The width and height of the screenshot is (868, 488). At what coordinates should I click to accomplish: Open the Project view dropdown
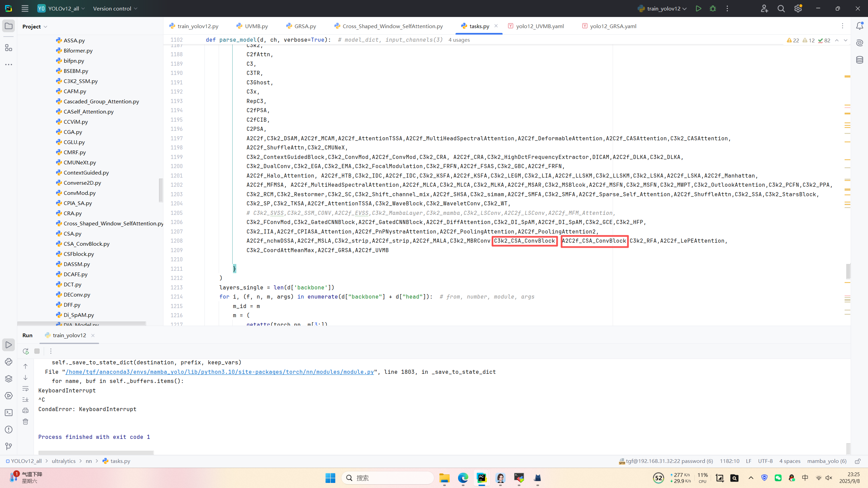35,26
